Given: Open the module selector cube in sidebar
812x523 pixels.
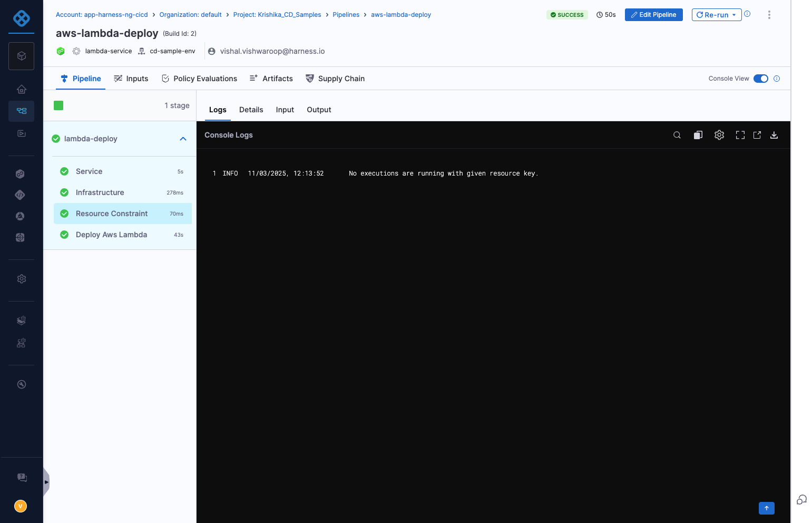Looking at the screenshot, I should tap(22, 56).
